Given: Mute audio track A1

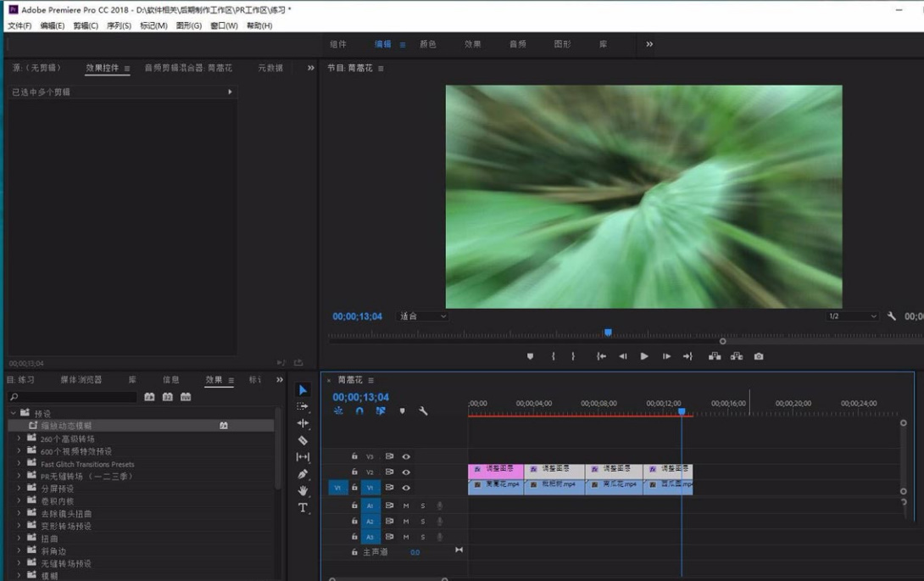Looking at the screenshot, I should point(406,506).
